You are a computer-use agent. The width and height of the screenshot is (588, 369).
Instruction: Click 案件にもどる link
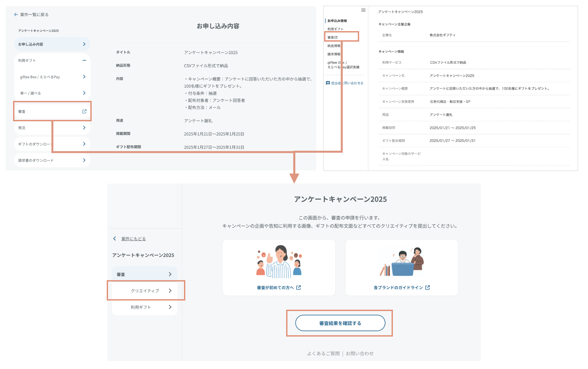tap(133, 239)
